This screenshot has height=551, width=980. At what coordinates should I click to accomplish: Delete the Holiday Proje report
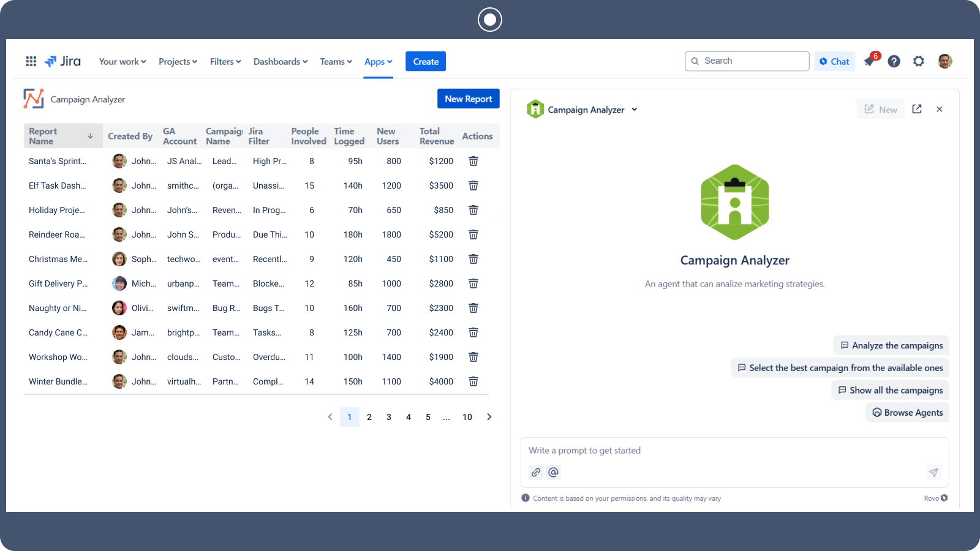pos(473,210)
